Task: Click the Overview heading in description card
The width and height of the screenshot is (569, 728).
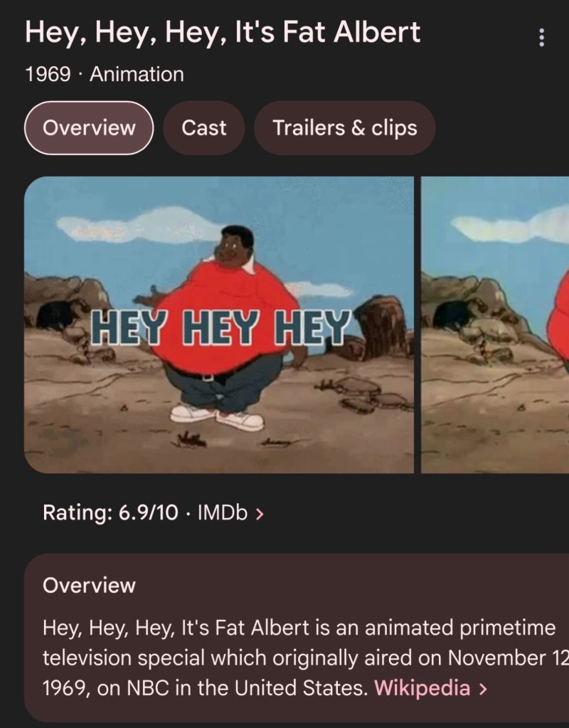Action: pos(89,585)
